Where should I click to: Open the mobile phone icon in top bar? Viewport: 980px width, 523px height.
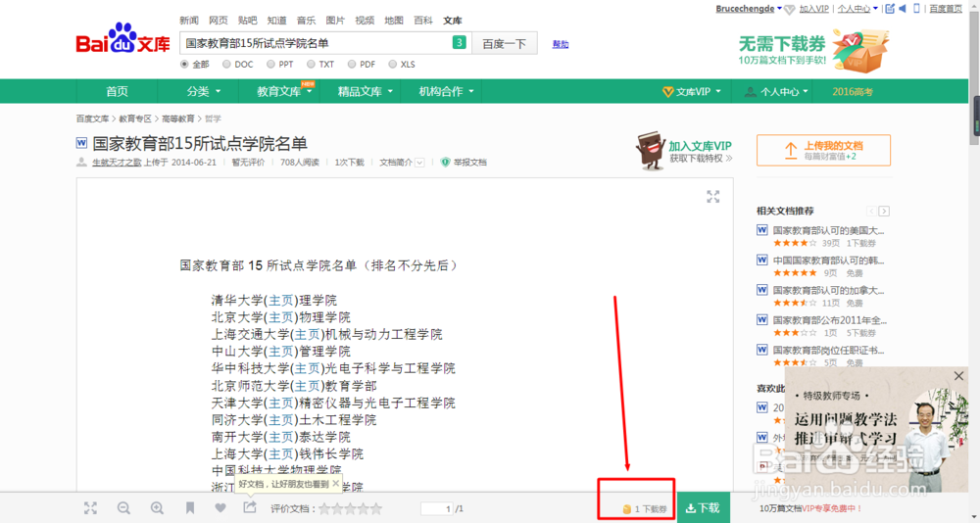[917, 9]
